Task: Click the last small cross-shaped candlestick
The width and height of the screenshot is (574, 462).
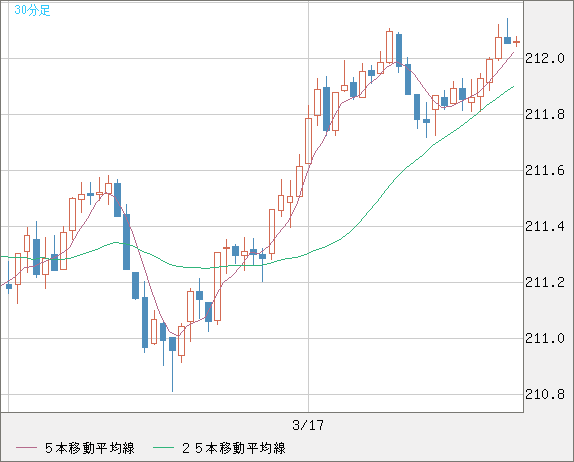Action: pyautogui.click(x=517, y=42)
